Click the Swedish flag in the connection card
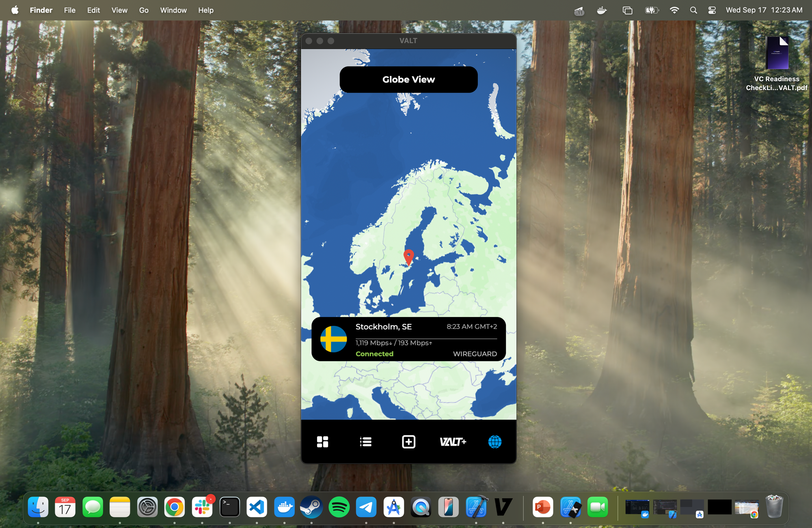812x528 pixels. tap(333, 339)
